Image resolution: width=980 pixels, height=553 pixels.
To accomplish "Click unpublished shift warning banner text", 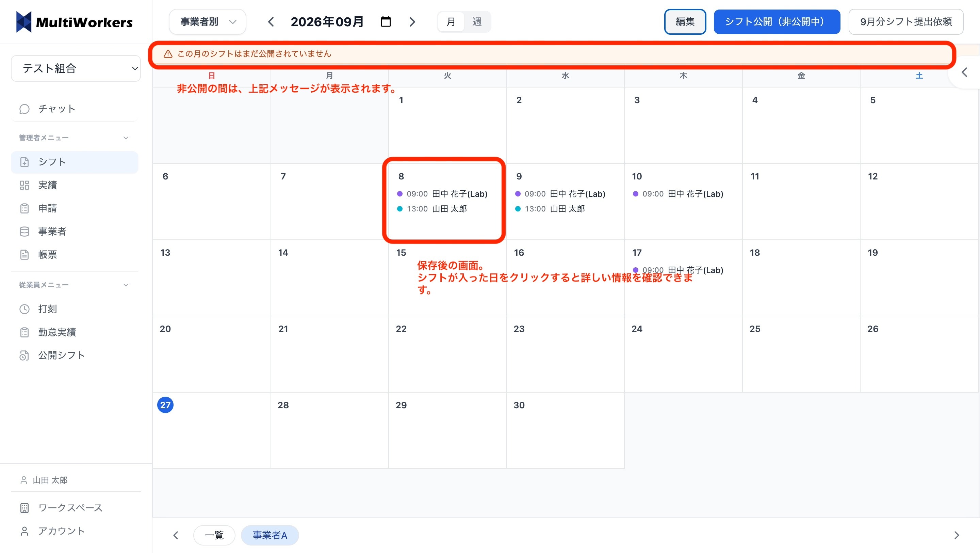I will click(x=254, y=54).
